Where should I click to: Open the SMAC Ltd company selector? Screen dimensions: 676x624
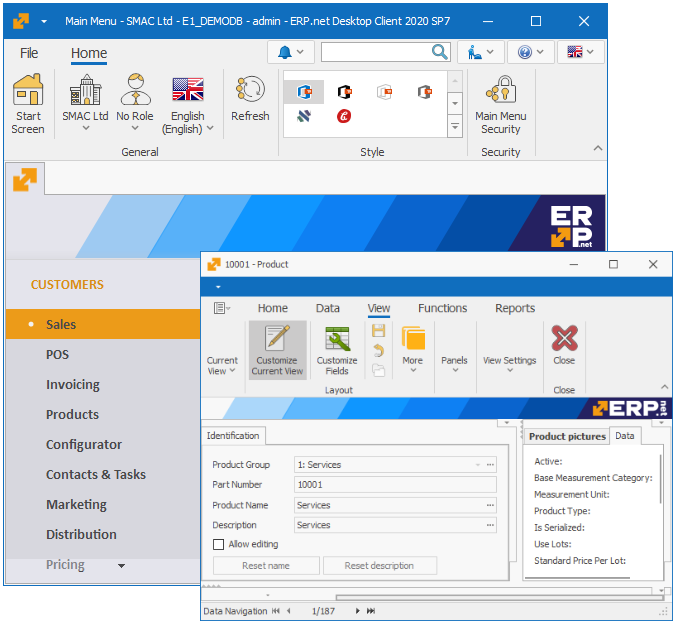pyautogui.click(x=85, y=104)
